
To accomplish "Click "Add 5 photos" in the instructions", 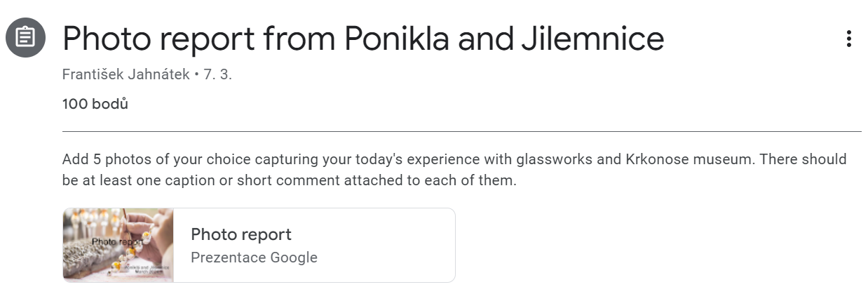I will click(95, 159).
